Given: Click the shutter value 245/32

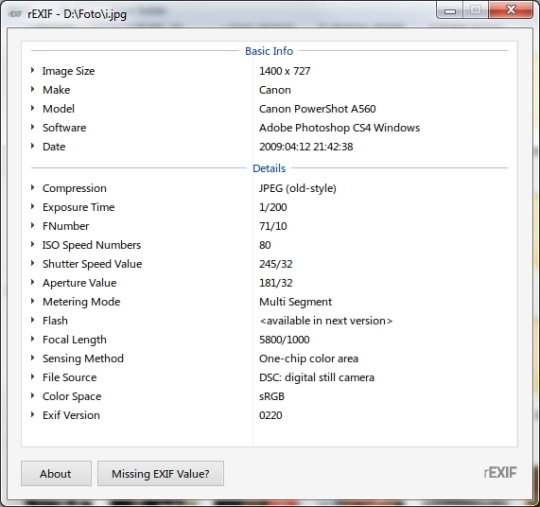Looking at the screenshot, I should (x=276, y=264).
